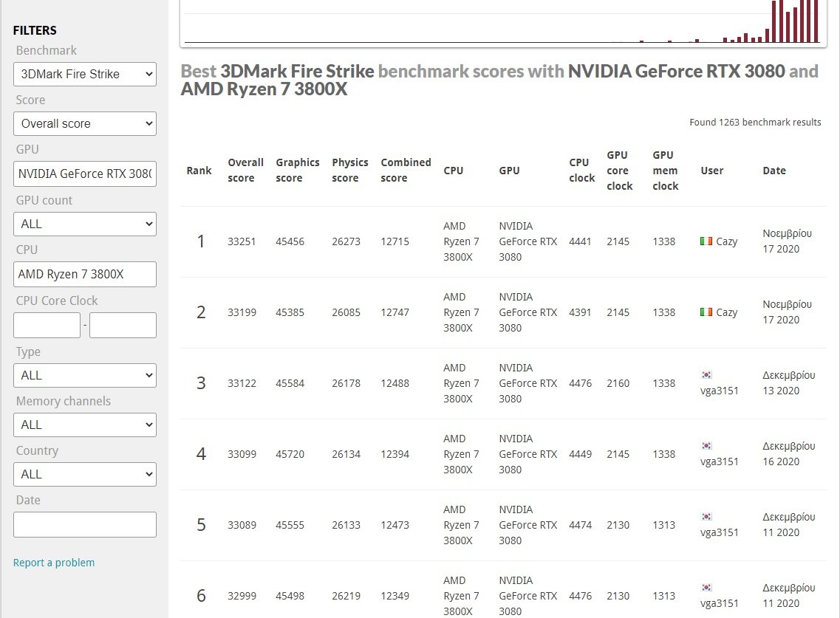
Task: Click the score distribution histogram chart
Action: click(503, 22)
